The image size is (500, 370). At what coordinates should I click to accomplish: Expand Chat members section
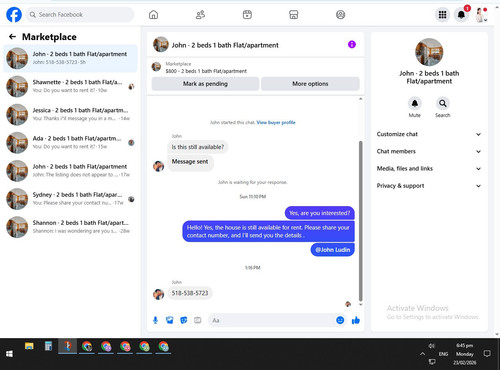[x=429, y=151]
